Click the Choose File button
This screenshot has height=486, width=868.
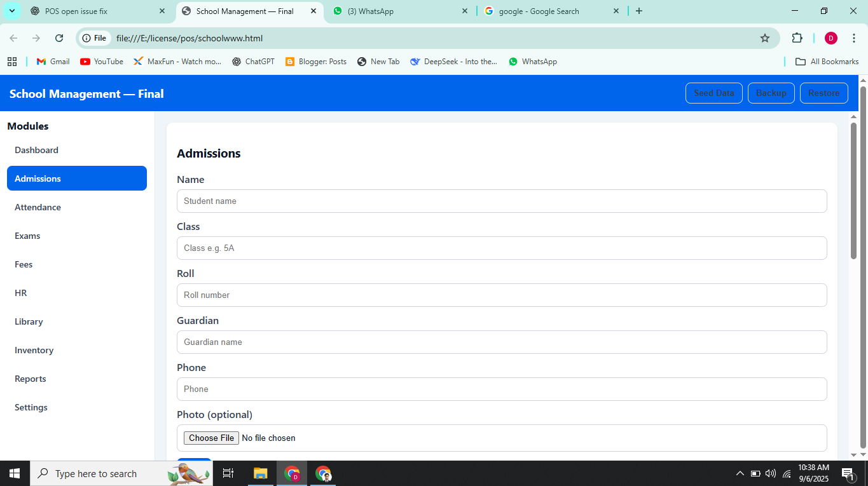coord(211,438)
